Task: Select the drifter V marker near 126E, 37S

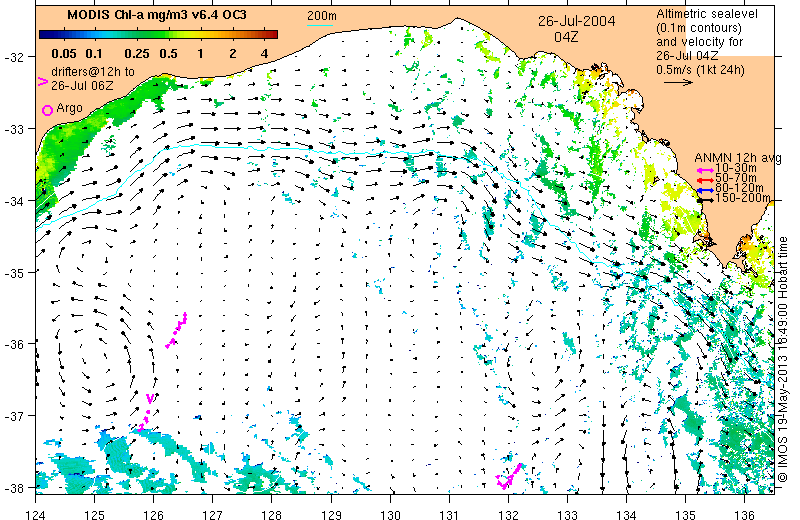Action: [149, 398]
